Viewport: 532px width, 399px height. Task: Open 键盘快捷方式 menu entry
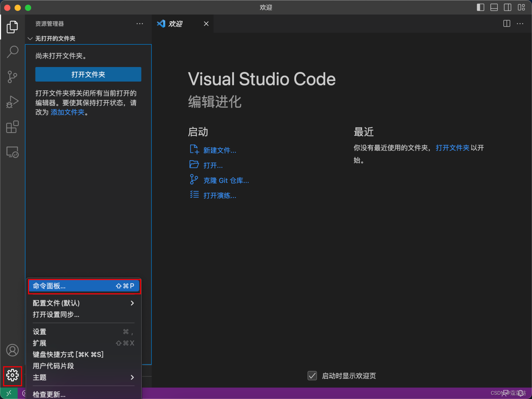[x=84, y=354]
